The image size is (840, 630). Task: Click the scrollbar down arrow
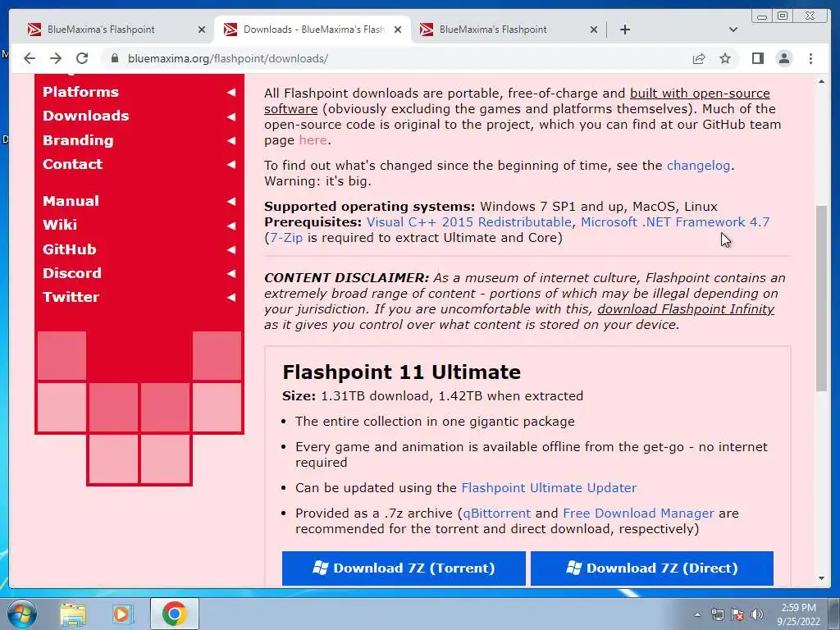(x=821, y=578)
